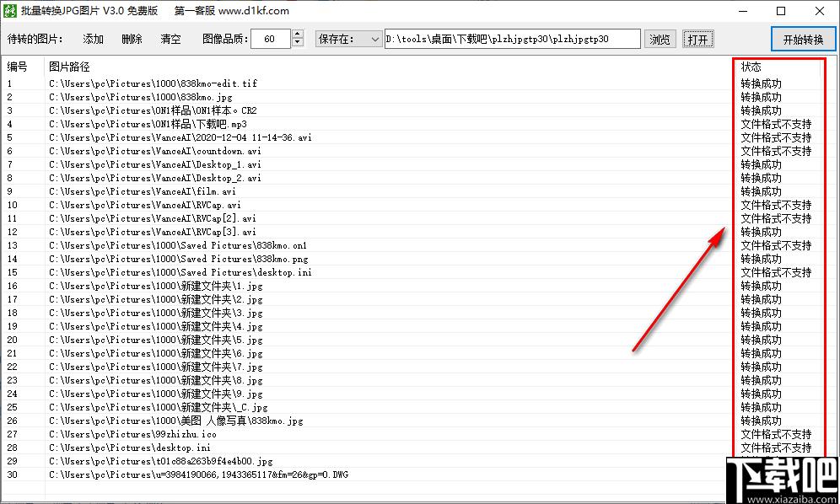Select row 14 with 838kmo.png
840x504 pixels.
point(178,259)
